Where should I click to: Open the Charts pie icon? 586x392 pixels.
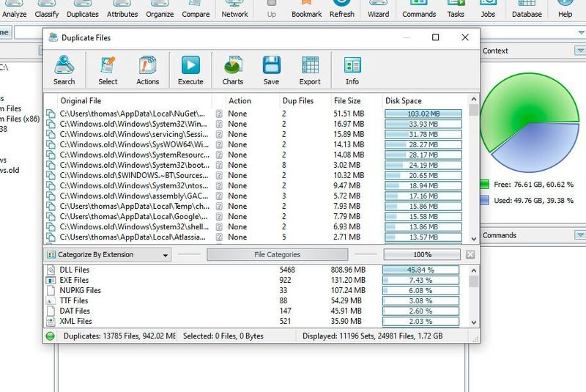pos(233,70)
